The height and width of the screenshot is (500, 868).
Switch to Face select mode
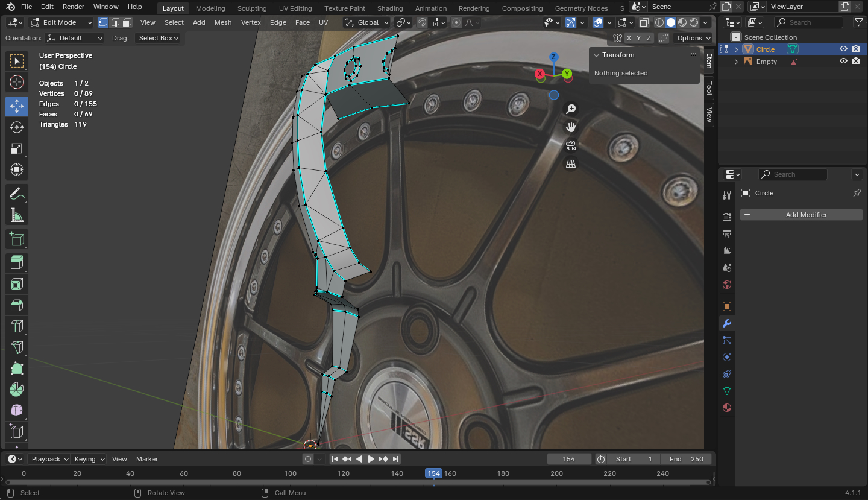pyautogui.click(x=127, y=22)
